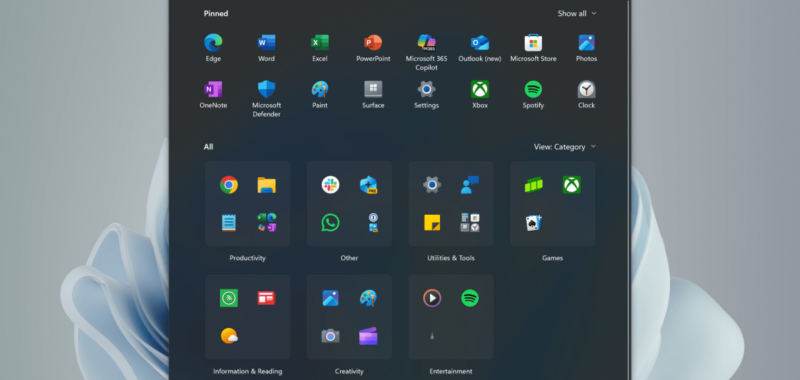Expand more apps in Productivity group

(x=266, y=222)
